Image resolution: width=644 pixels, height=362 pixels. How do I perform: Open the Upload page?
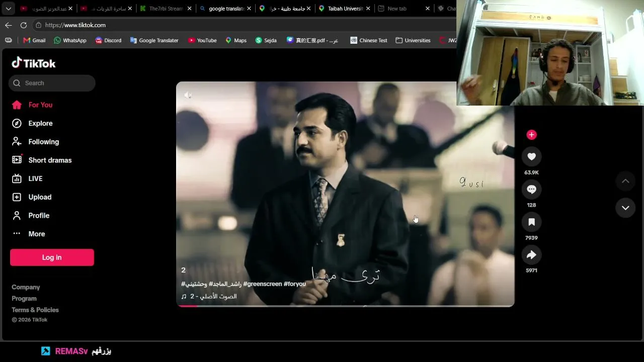32,197
